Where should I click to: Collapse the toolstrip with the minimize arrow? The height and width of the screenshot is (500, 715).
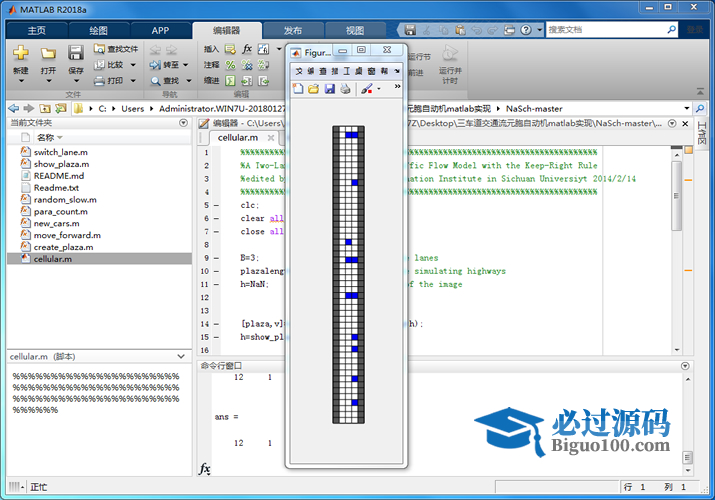coord(700,92)
